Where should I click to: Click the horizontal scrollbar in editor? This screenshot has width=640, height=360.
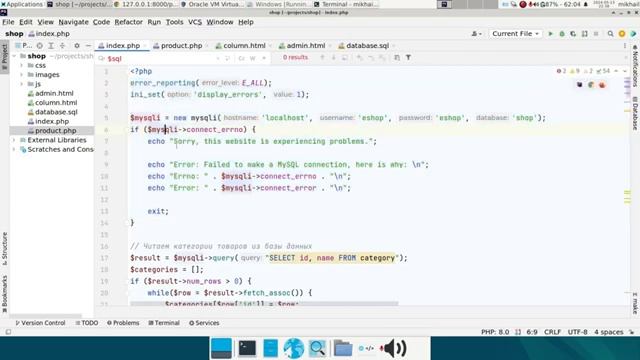click(x=264, y=304)
